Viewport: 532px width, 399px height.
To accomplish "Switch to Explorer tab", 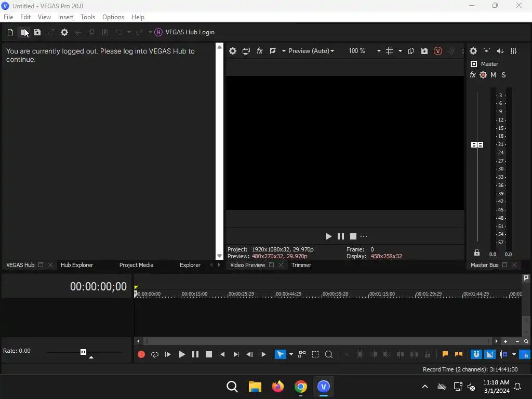I will coord(190,265).
